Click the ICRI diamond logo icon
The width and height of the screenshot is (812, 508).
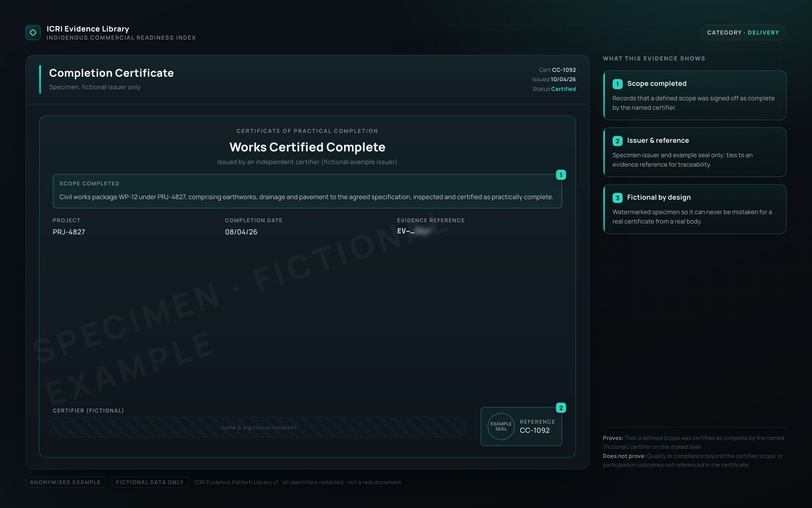coord(33,33)
